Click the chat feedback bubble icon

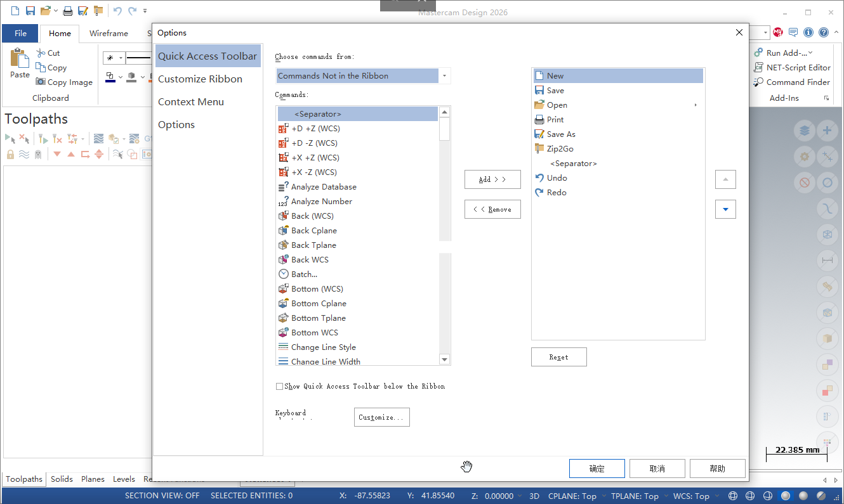(793, 32)
